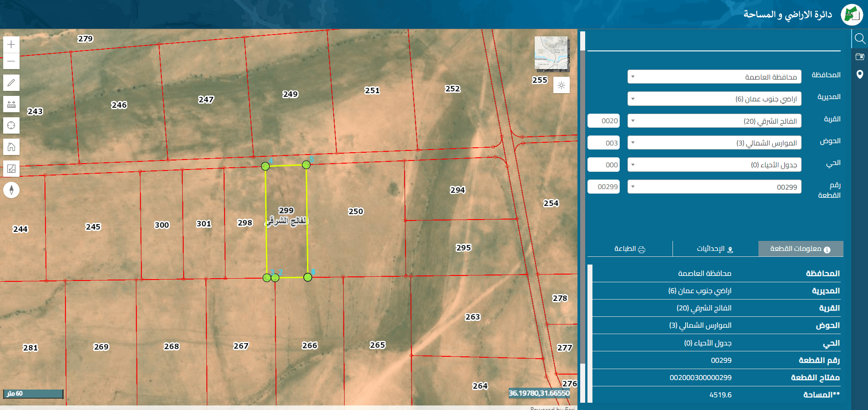Screen dimensions: 868x410
Task: Click parcel label 266 on the map
Action: (310, 345)
